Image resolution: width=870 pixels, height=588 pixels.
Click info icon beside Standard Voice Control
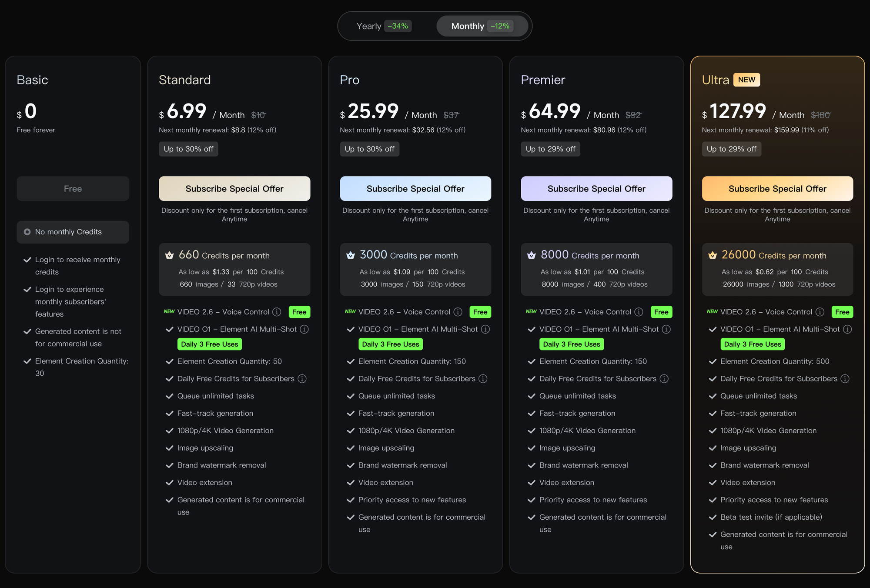pos(277,312)
